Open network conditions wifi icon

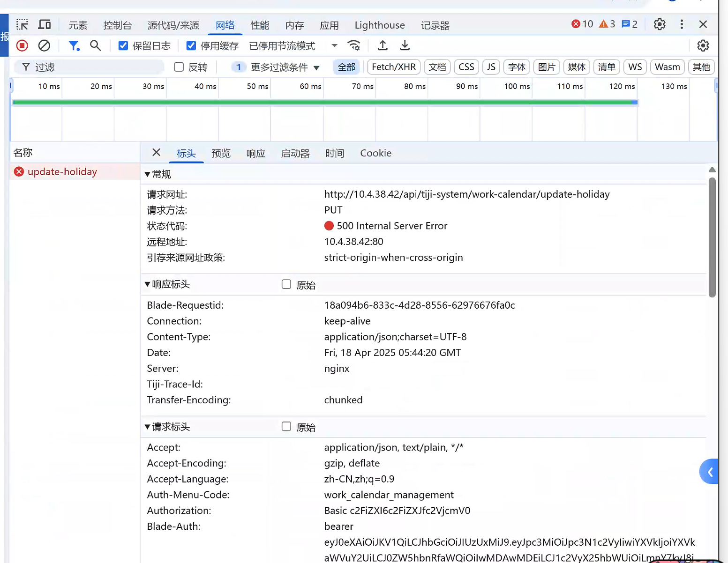[x=354, y=45]
